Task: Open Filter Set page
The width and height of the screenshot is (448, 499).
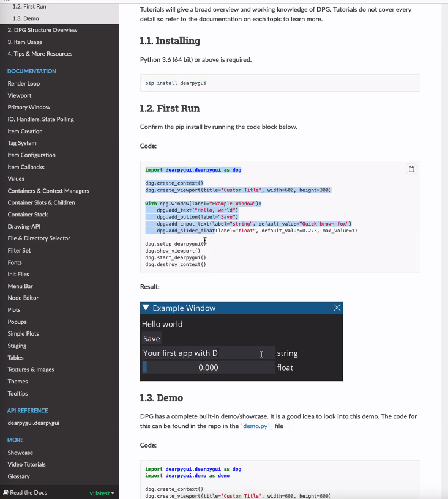Action: point(19,251)
